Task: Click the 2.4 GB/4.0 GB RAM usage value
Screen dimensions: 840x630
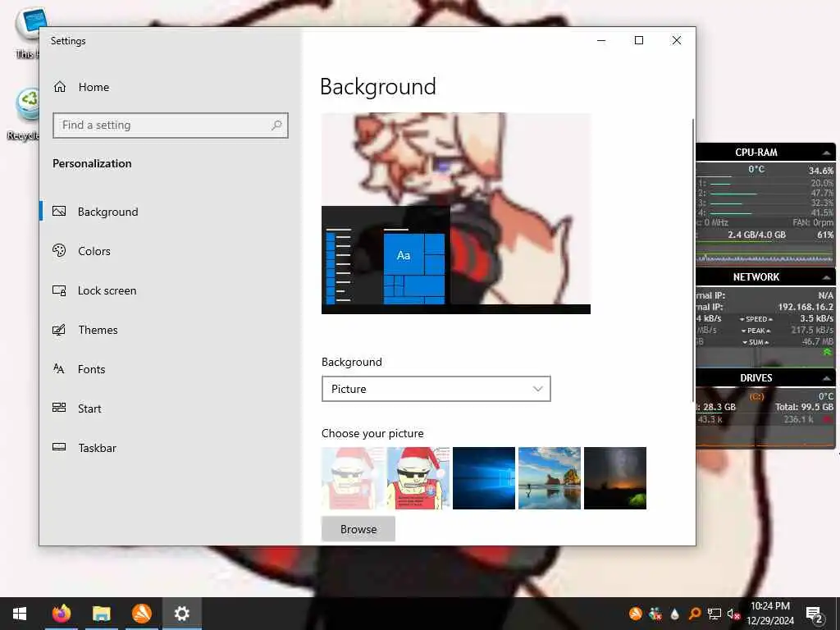Action: (756, 235)
